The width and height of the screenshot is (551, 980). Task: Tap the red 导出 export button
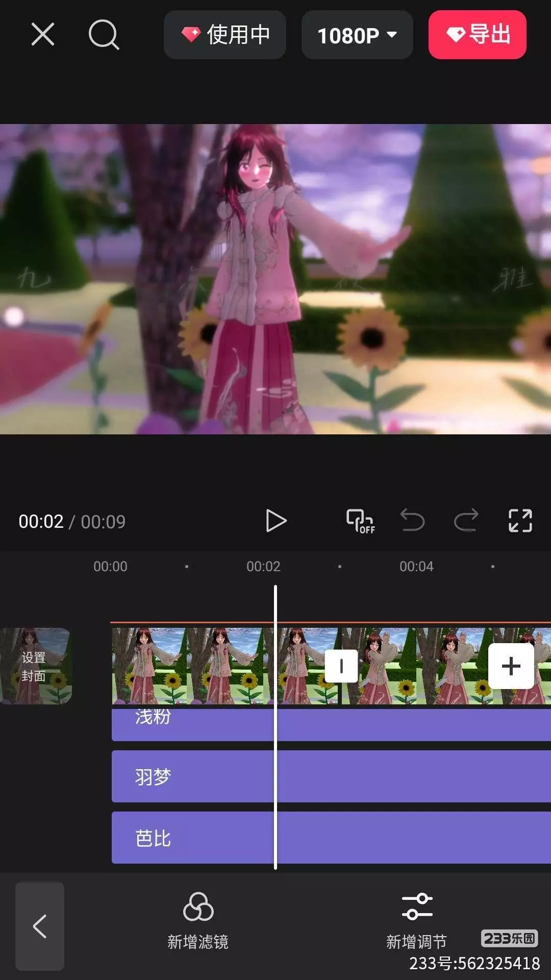point(478,35)
